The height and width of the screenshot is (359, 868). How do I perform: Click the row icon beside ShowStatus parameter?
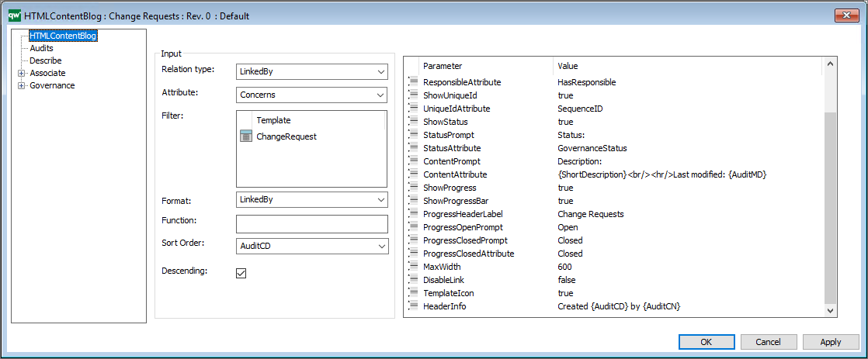(x=414, y=122)
